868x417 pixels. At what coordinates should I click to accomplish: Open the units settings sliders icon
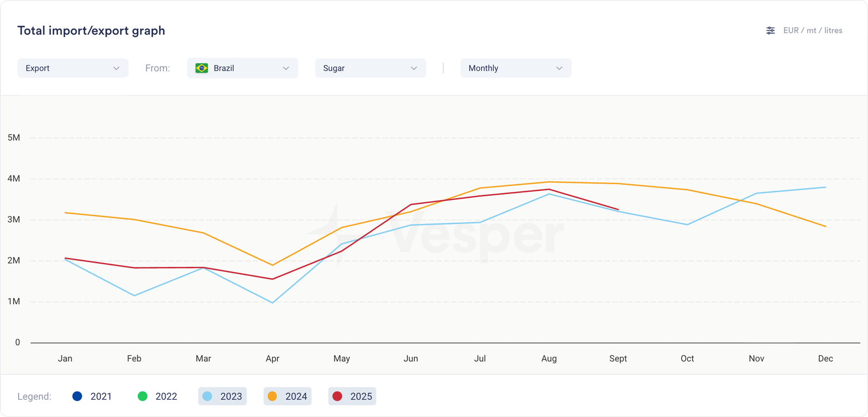(770, 30)
